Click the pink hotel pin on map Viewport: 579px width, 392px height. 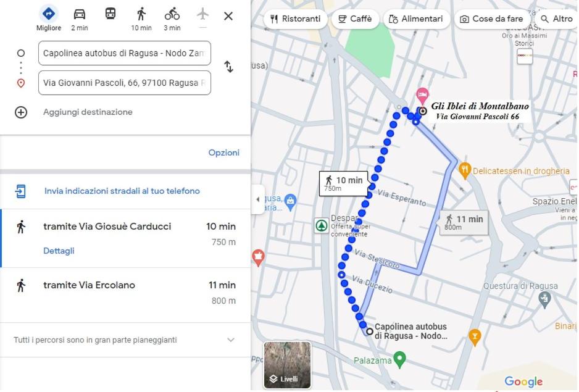tap(422, 95)
